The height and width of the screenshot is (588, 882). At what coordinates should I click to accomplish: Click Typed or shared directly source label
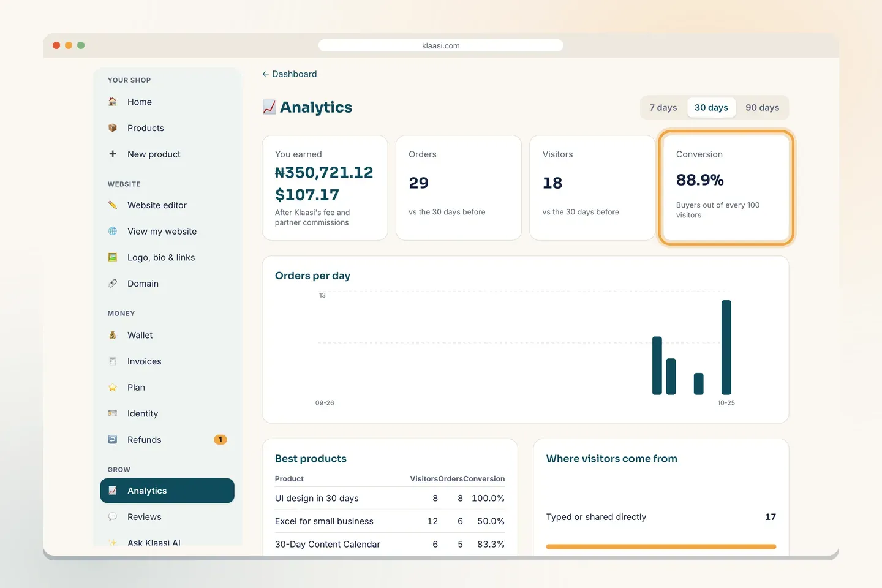coord(596,517)
